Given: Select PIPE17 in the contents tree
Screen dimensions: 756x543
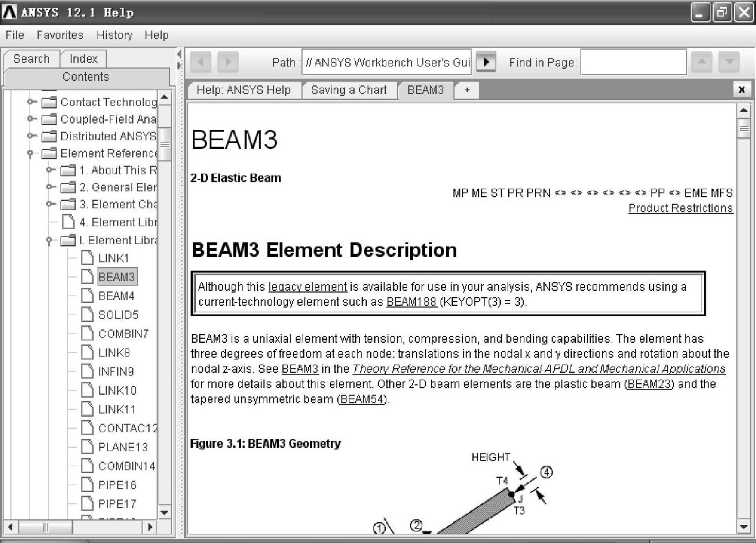Looking at the screenshot, I should [118, 504].
